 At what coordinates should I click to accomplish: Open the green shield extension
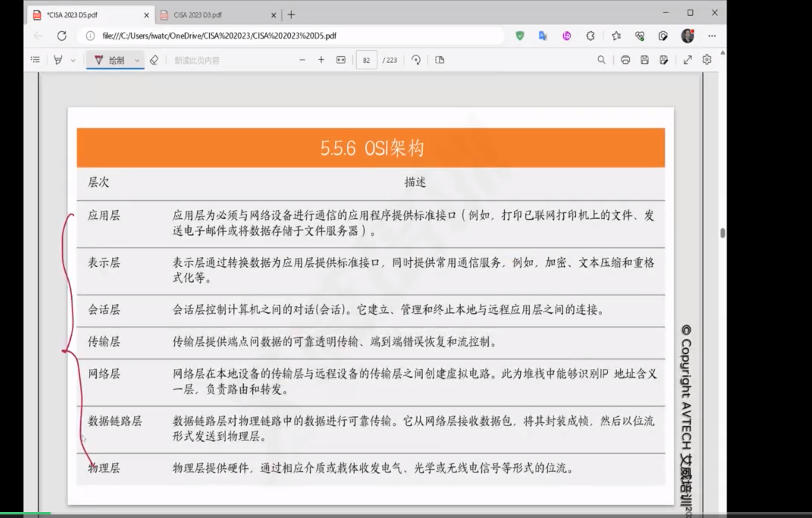coord(520,36)
